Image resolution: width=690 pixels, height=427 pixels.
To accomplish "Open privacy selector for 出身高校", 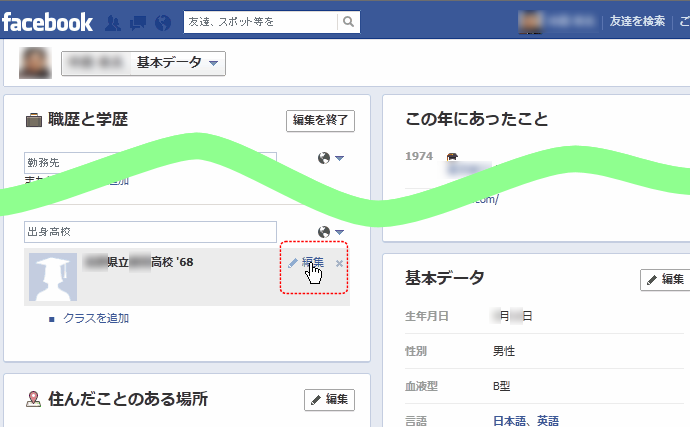I will click(330, 232).
